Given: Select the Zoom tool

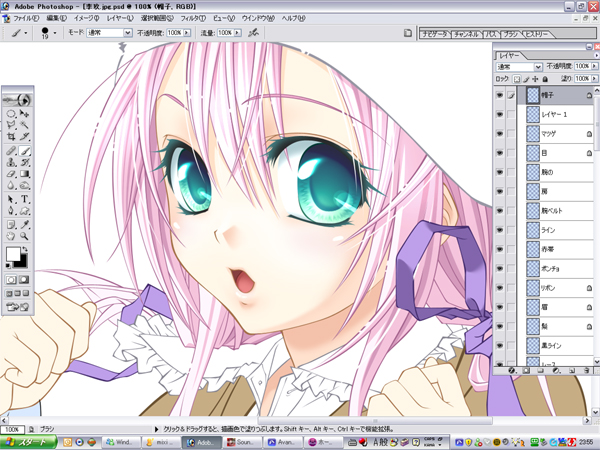Looking at the screenshot, I should pos(24,236).
